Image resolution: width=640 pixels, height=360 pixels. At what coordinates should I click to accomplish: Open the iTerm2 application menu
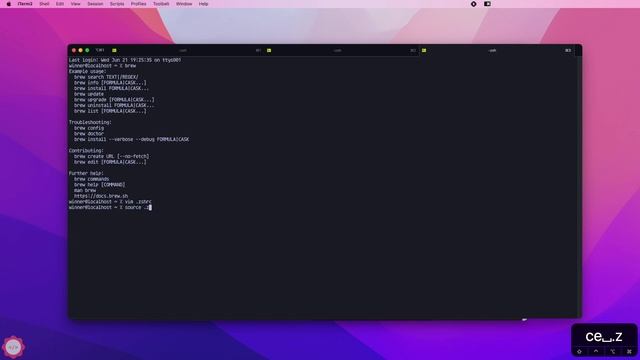click(x=25, y=4)
